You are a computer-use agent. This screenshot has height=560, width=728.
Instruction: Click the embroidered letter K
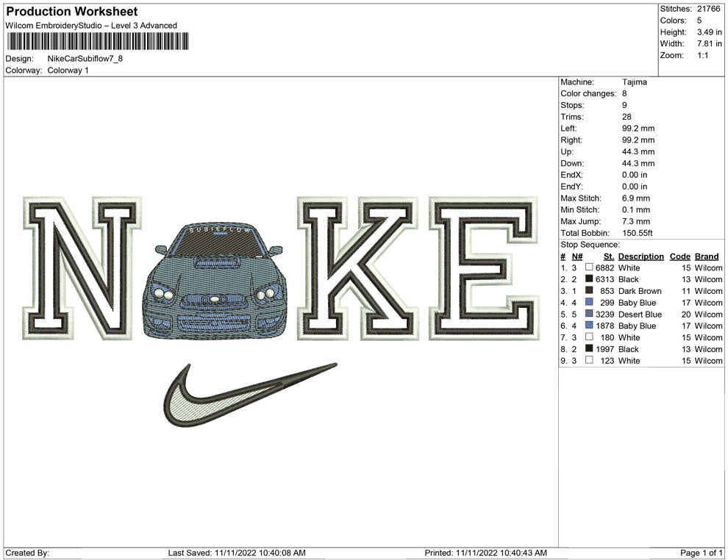pos(358,268)
